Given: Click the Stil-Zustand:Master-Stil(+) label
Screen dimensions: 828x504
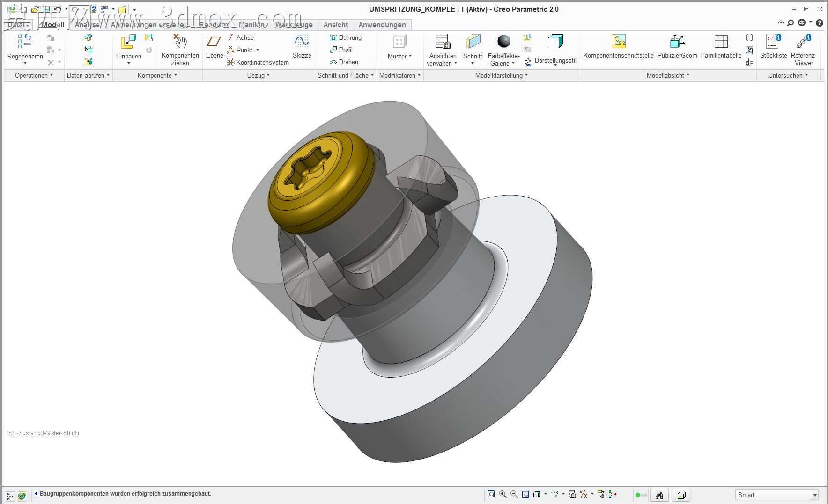Looking at the screenshot, I should [44, 433].
